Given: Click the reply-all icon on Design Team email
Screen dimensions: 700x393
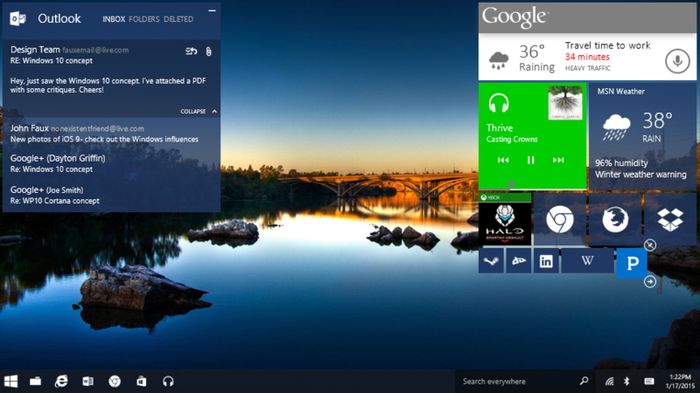Looking at the screenshot, I should tap(191, 51).
